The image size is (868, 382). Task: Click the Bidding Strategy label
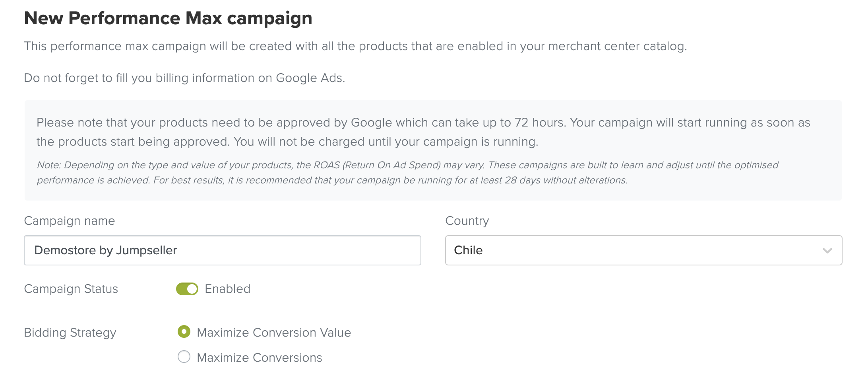[70, 333]
